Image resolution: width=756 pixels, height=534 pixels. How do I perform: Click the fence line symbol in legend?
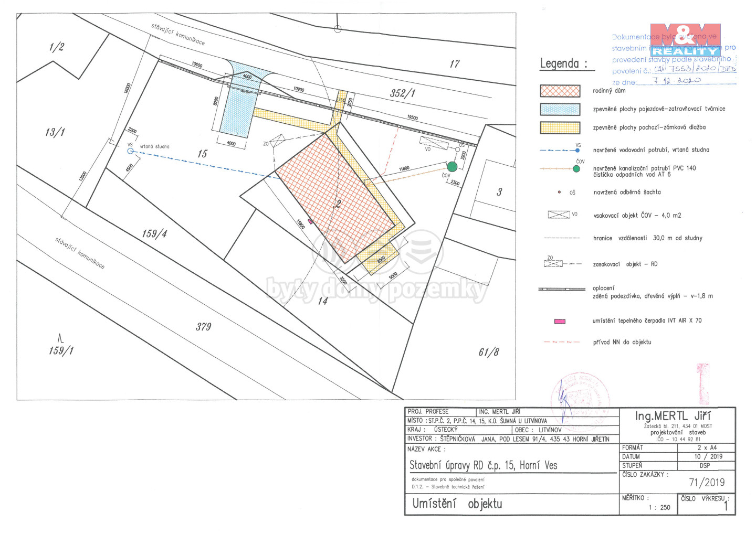(x=561, y=289)
